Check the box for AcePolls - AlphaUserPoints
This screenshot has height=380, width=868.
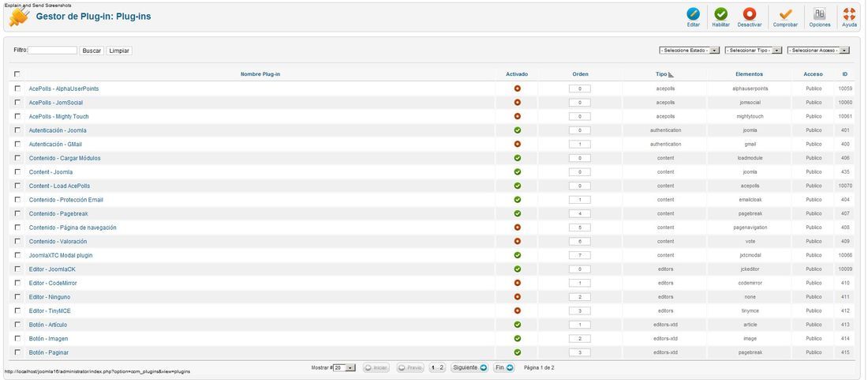click(17, 88)
